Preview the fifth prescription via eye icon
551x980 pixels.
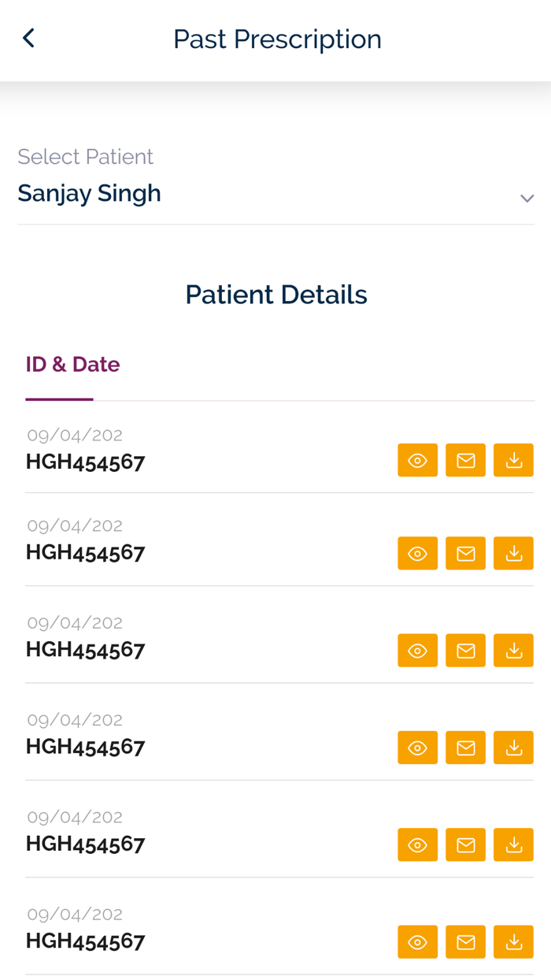pyautogui.click(x=417, y=845)
